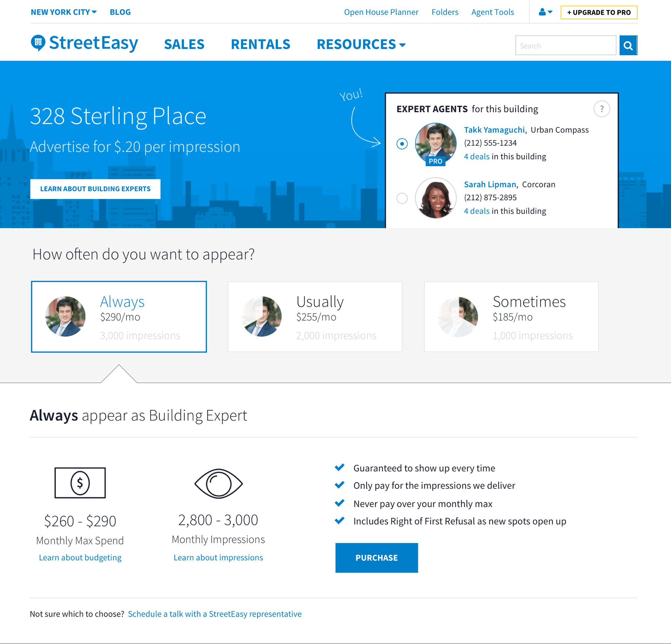Click the StreetEasy wordmark text

point(93,43)
